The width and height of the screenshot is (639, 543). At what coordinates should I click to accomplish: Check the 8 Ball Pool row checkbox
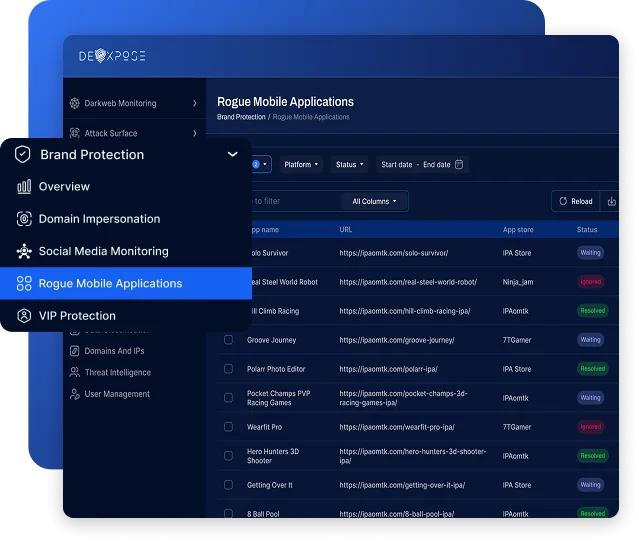click(x=229, y=513)
